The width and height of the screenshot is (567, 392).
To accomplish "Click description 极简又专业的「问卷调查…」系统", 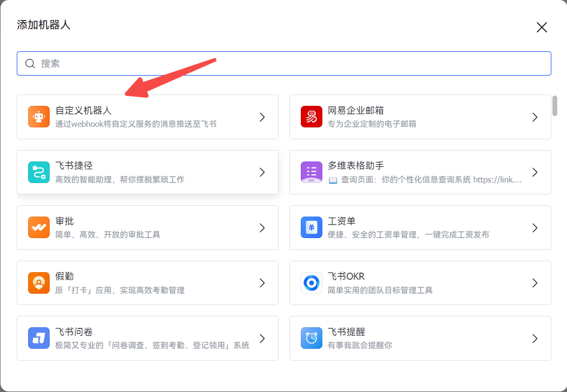I will click(x=152, y=346).
